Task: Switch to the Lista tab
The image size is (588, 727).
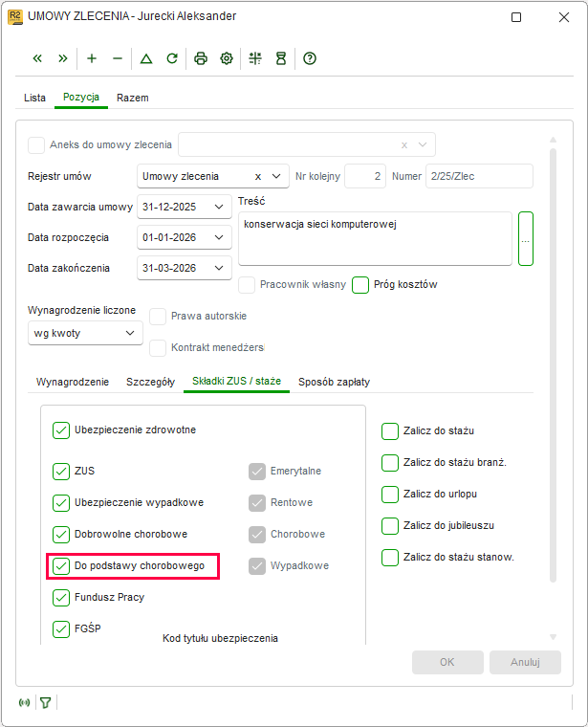Action: (34, 98)
